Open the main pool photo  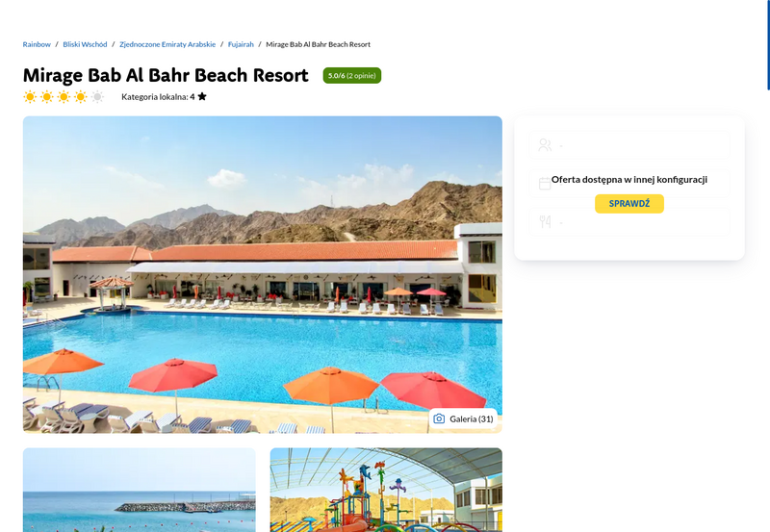262,274
